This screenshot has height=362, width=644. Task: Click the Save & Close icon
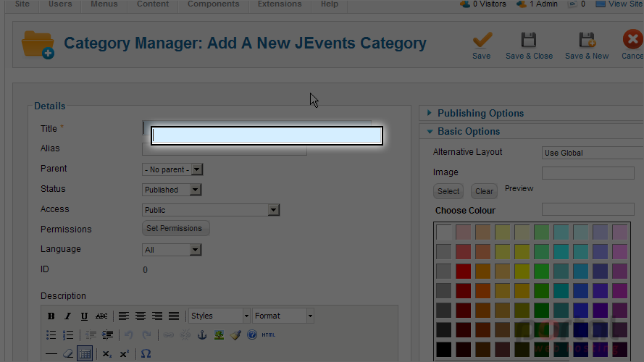(529, 45)
